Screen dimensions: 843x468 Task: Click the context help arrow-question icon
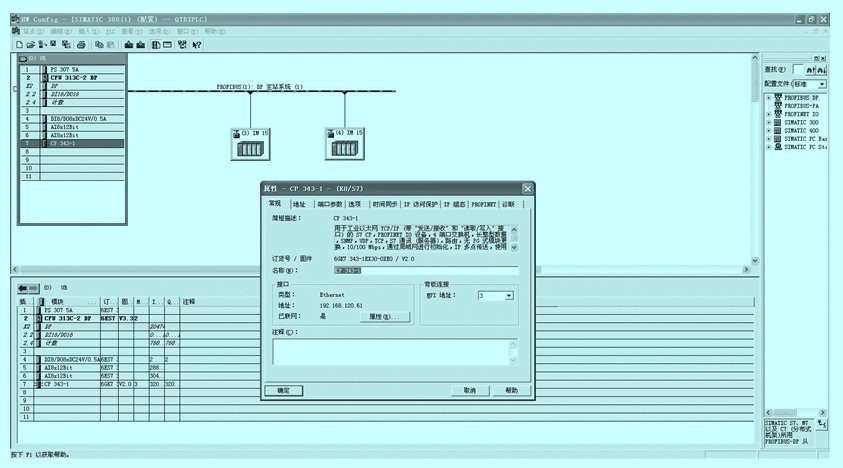pos(197,45)
